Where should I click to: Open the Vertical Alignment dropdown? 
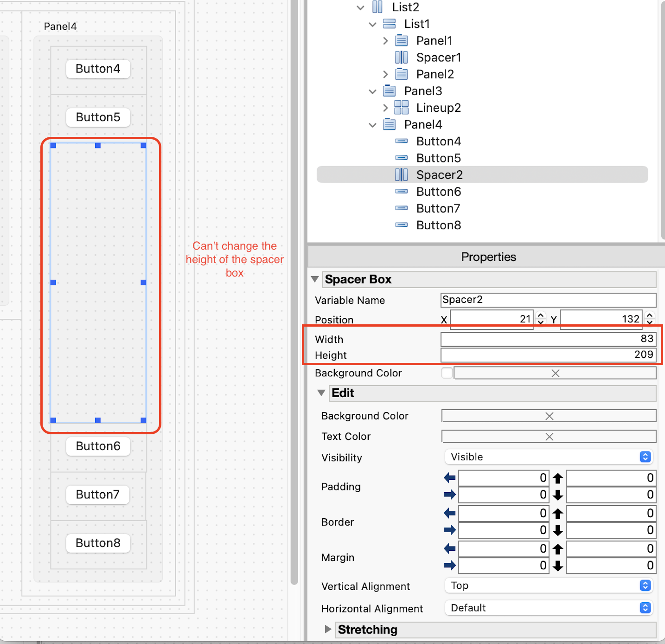(x=644, y=586)
